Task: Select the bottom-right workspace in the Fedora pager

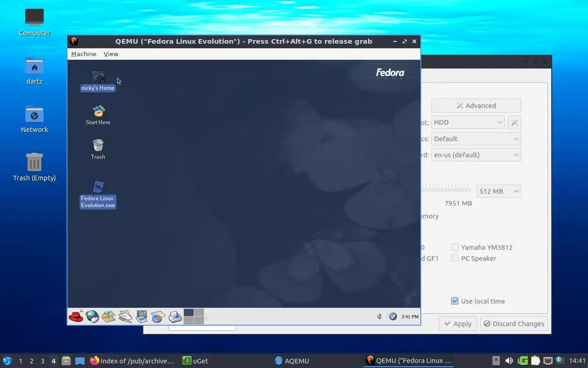Action: pos(198,320)
